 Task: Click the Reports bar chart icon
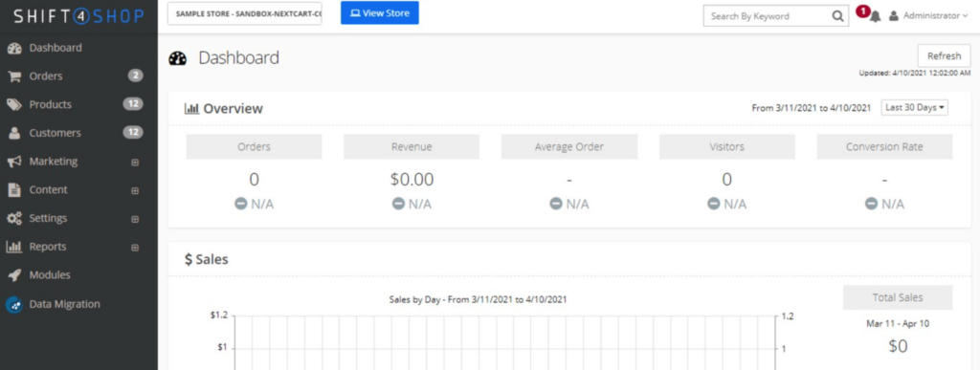pyautogui.click(x=14, y=247)
